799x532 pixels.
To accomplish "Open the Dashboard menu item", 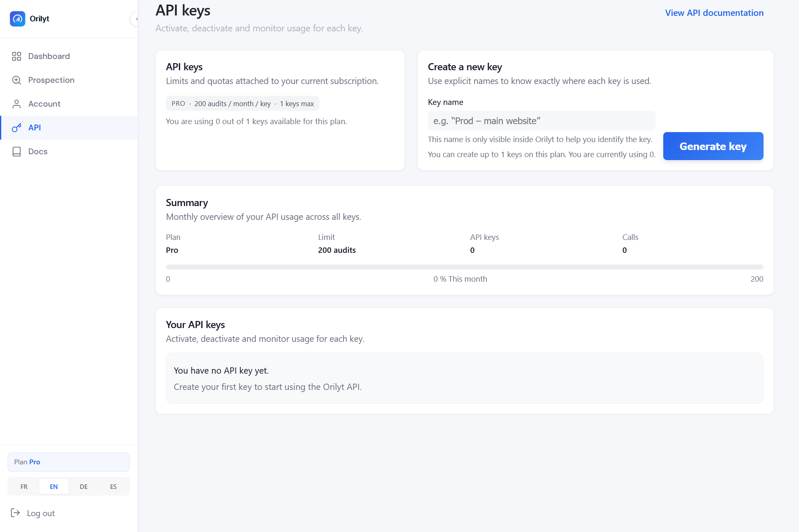I will click(x=49, y=56).
